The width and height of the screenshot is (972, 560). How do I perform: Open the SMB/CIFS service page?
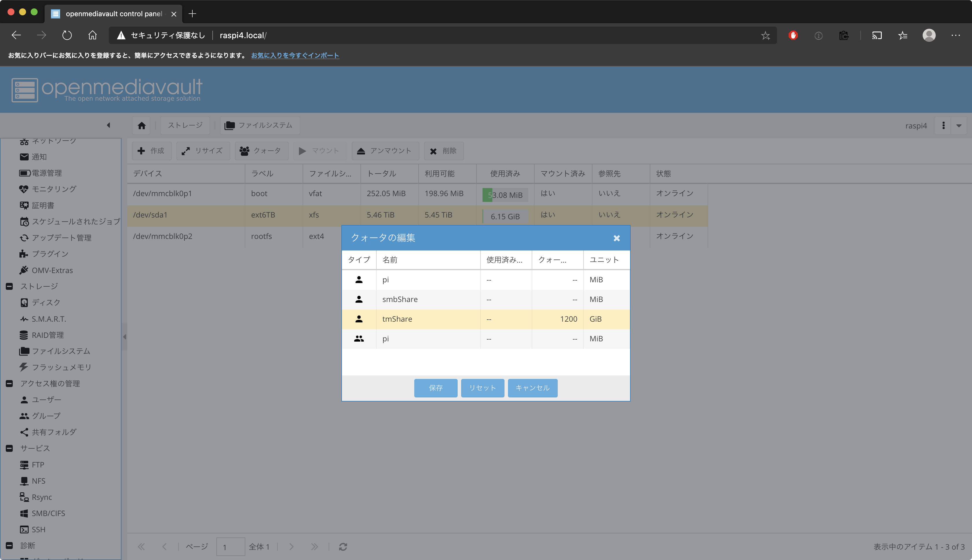click(x=48, y=513)
